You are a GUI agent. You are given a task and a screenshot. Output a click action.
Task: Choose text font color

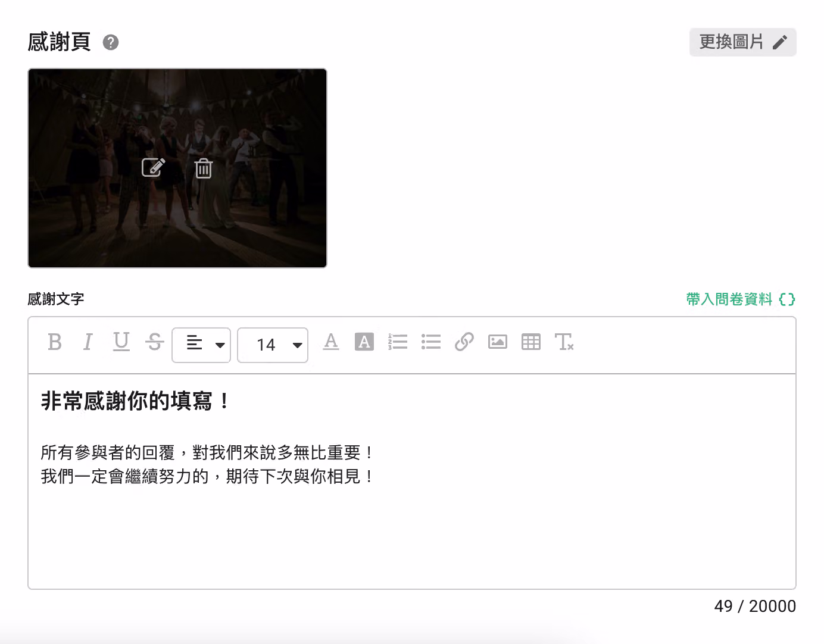331,342
